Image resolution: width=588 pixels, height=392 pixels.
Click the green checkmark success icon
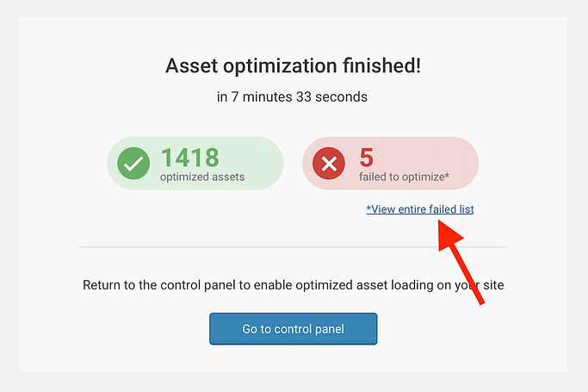(133, 163)
